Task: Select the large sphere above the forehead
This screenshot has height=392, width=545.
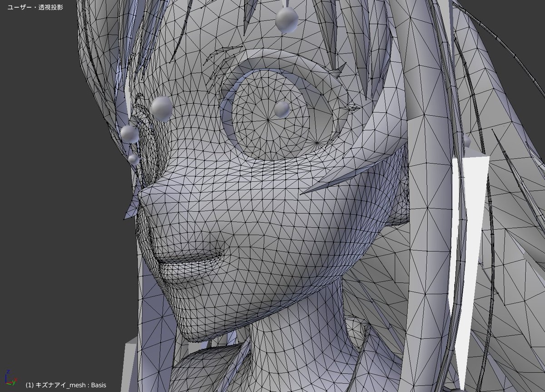Action: (x=287, y=20)
